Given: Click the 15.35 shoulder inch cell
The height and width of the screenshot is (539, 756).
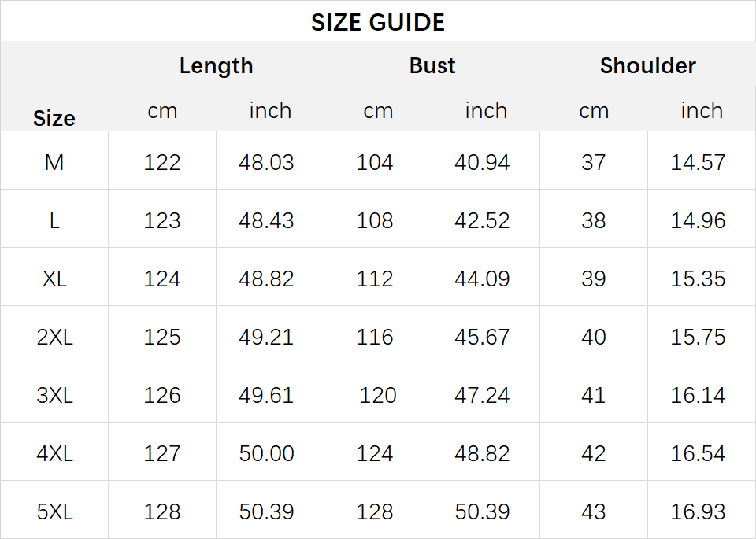Looking at the screenshot, I should 698,279.
